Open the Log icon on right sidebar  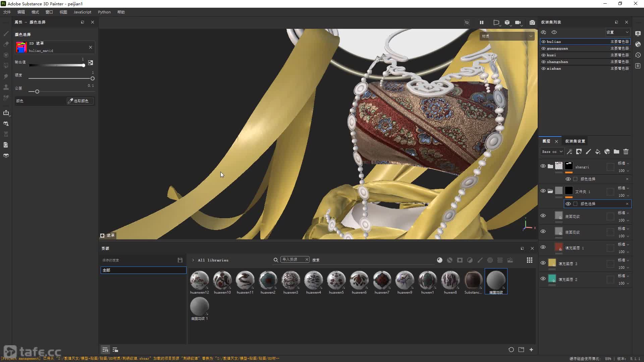click(x=638, y=66)
